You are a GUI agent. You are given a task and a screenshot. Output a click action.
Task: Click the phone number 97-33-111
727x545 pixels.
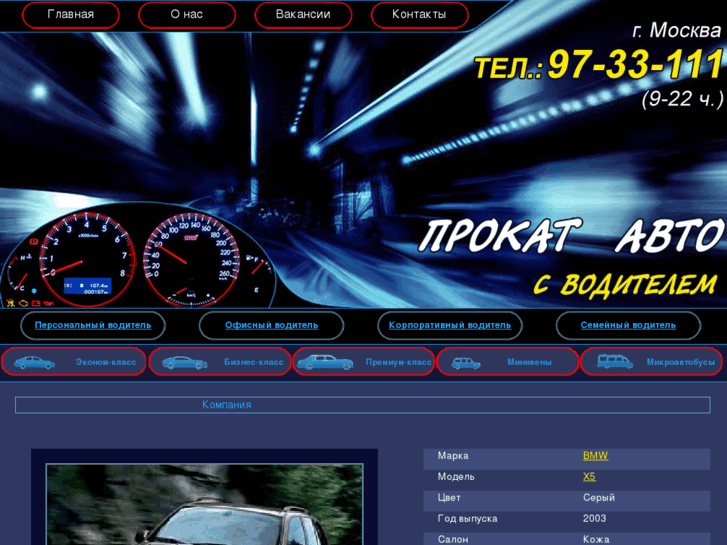point(635,64)
